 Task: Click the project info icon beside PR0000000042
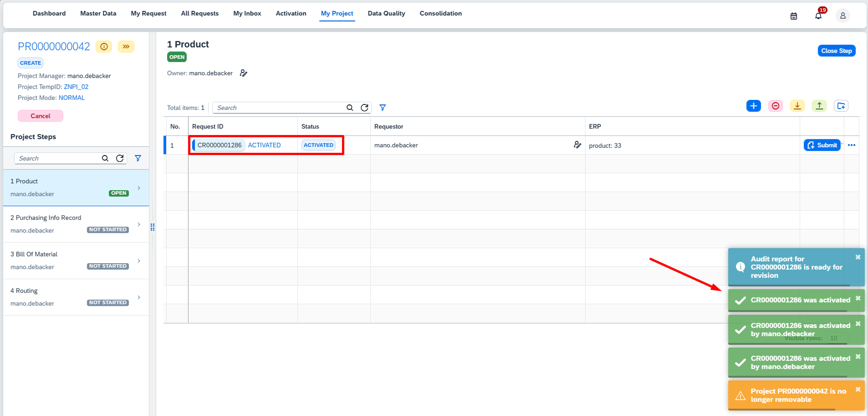(104, 46)
